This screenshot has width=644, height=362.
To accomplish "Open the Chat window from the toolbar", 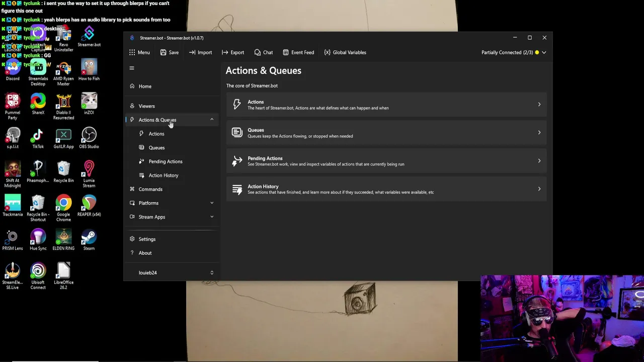I will pyautogui.click(x=264, y=52).
